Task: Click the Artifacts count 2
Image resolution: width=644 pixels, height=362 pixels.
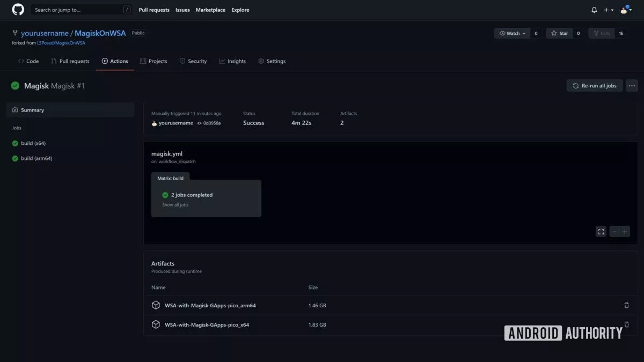Action: pyautogui.click(x=342, y=123)
